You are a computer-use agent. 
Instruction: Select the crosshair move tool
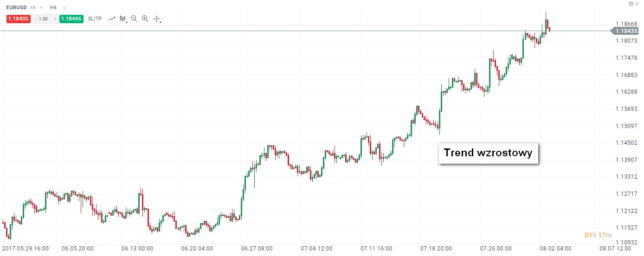tap(157, 19)
